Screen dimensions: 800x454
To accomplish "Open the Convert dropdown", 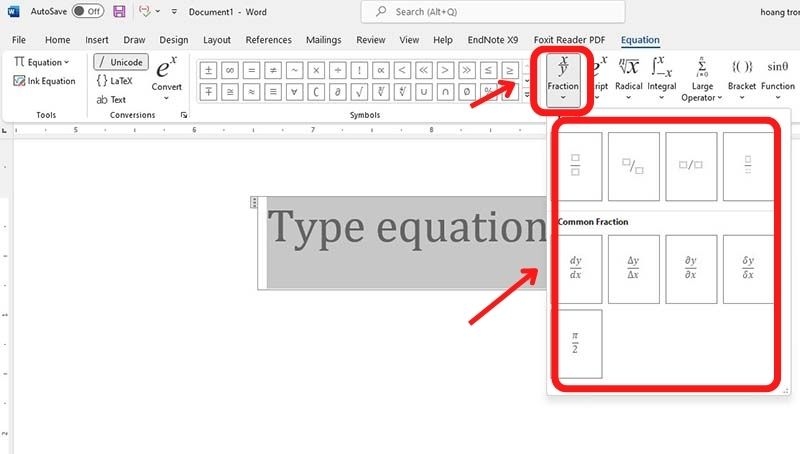I will pos(166,78).
